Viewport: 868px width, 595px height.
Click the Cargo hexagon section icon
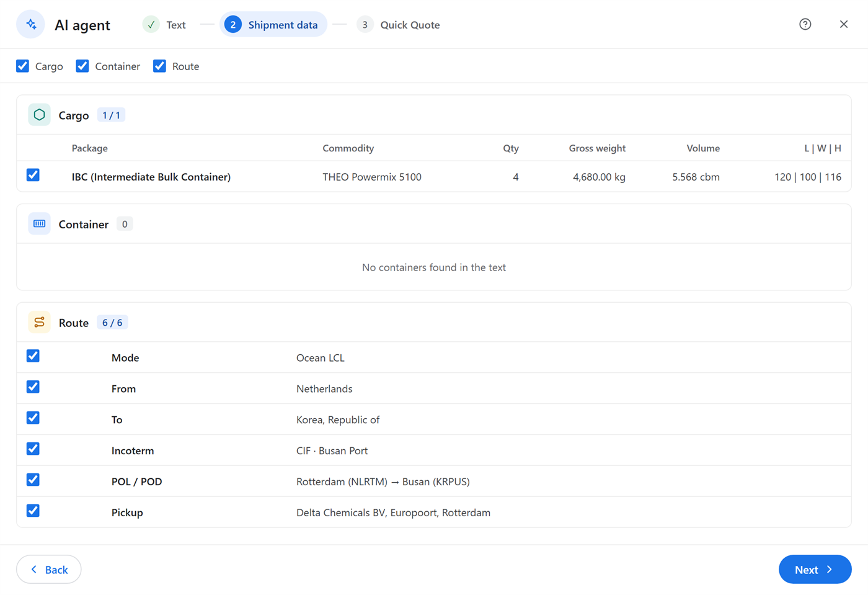point(39,115)
